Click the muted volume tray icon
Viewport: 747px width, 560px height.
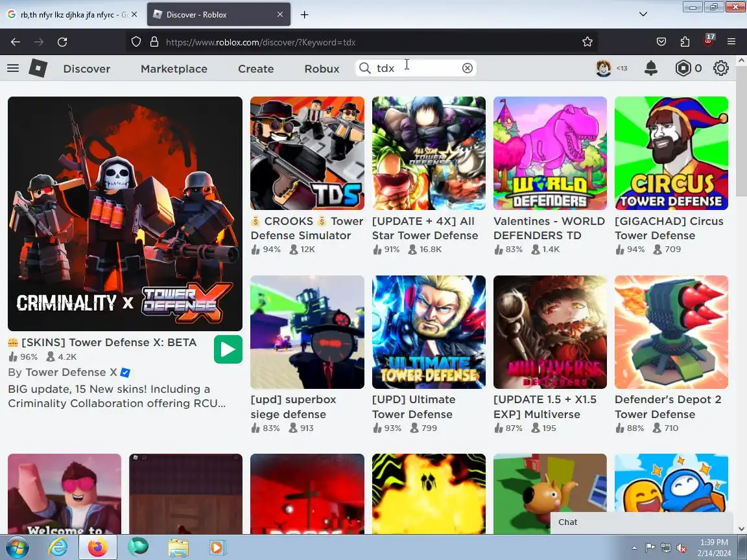[x=682, y=548]
